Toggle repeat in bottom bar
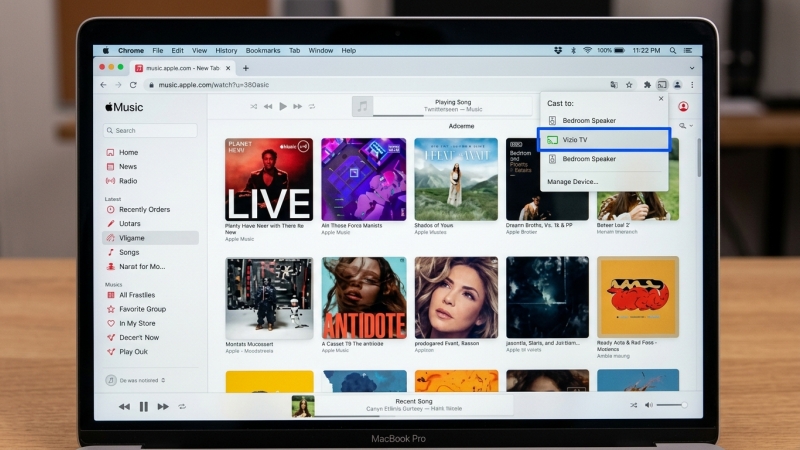Screen dimensions: 800x450 [182, 407]
